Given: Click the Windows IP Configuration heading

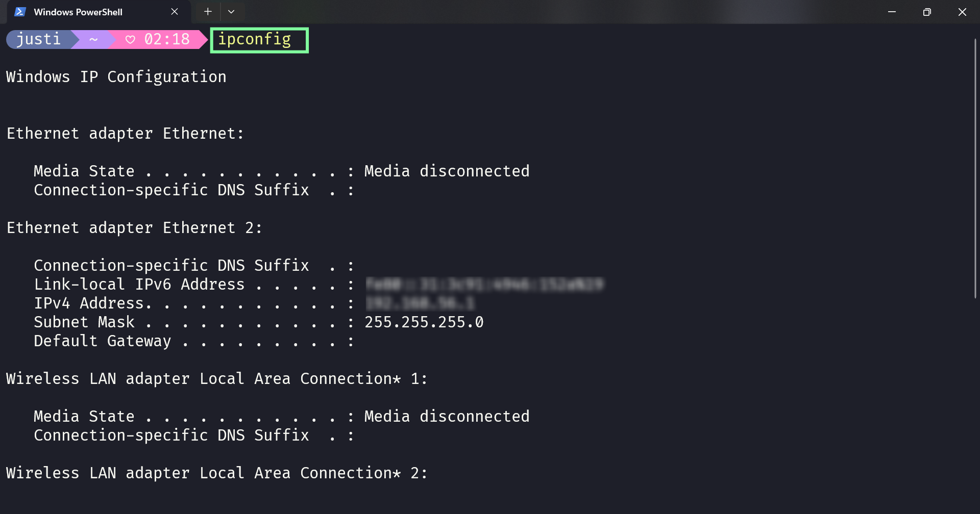Looking at the screenshot, I should [116, 76].
